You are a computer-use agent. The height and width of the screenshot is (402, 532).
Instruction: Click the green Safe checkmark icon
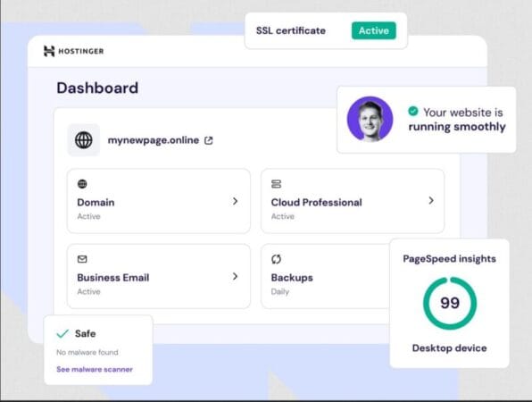(62, 333)
